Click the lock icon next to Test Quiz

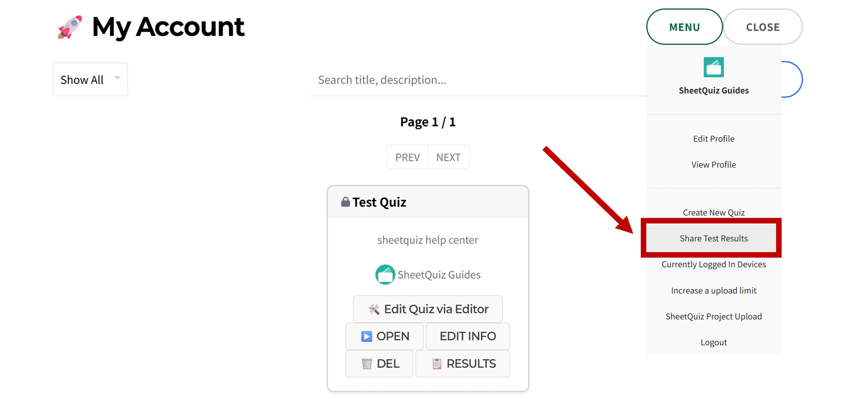tap(345, 202)
